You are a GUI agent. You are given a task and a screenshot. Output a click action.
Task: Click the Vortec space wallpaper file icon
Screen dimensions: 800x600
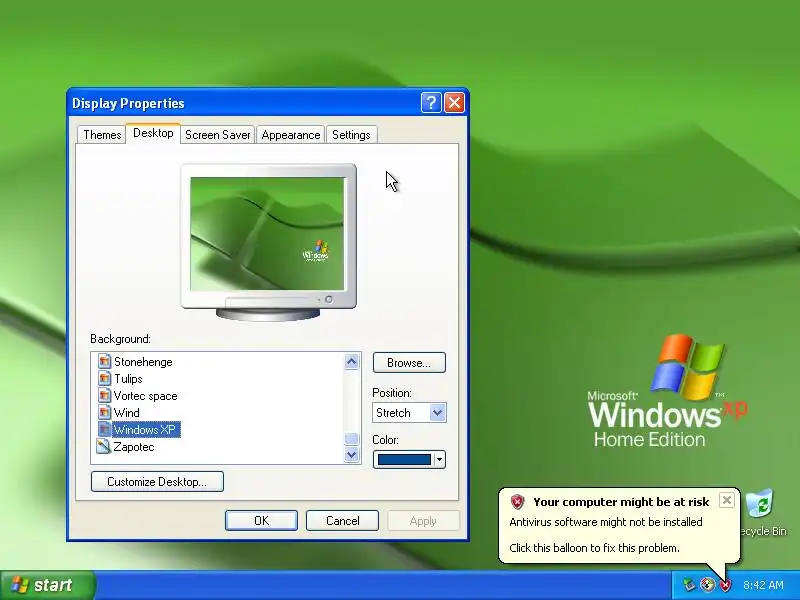click(x=105, y=395)
